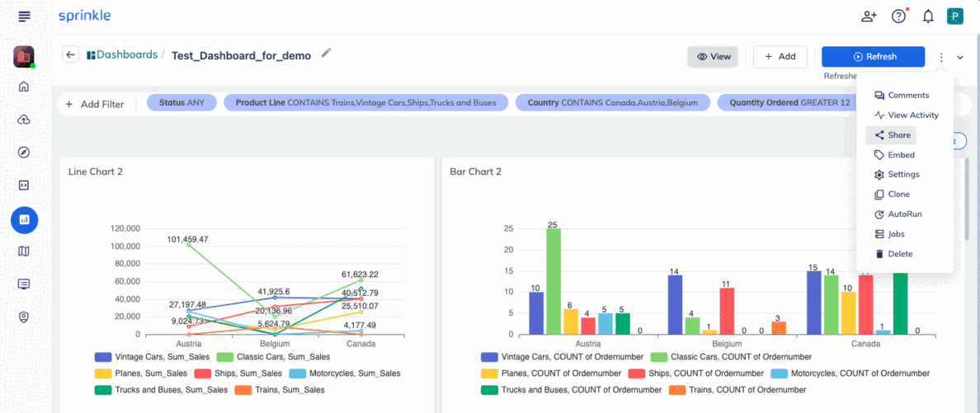Choose Clone in the options menu
This screenshot has height=413, width=980.
[x=892, y=195]
